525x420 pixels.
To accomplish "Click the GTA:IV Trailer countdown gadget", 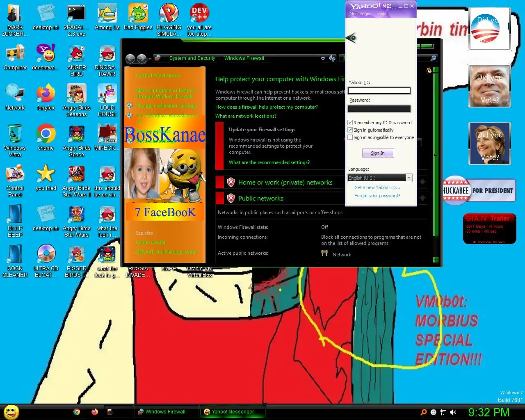I will click(490, 229).
